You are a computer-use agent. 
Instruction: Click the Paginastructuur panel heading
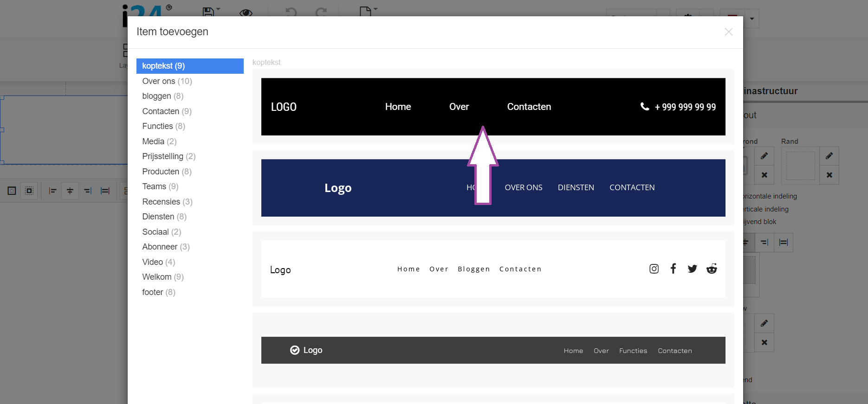pos(771,91)
